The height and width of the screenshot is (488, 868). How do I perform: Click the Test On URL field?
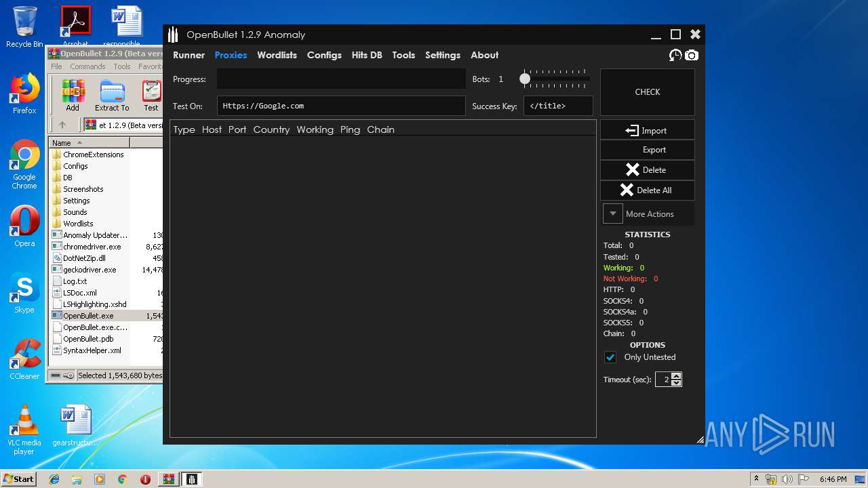click(x=341, y=106)
